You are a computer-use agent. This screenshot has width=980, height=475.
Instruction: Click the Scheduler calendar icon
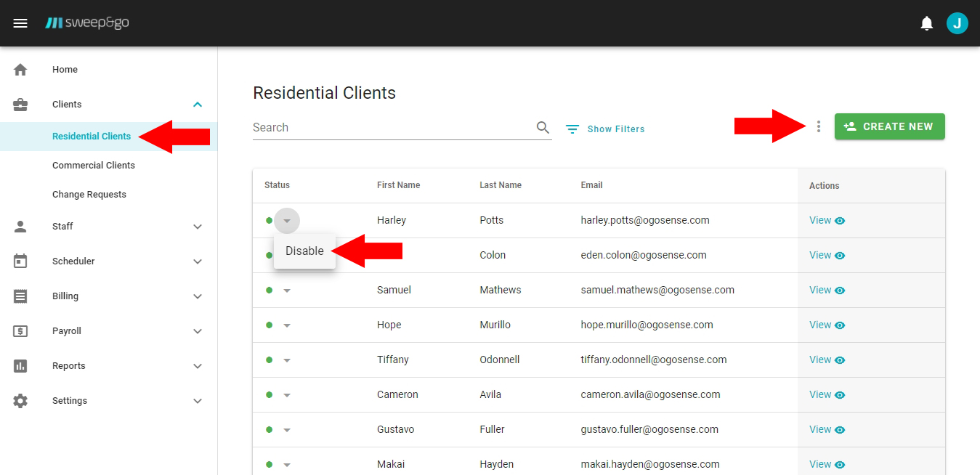pos(20,261)
